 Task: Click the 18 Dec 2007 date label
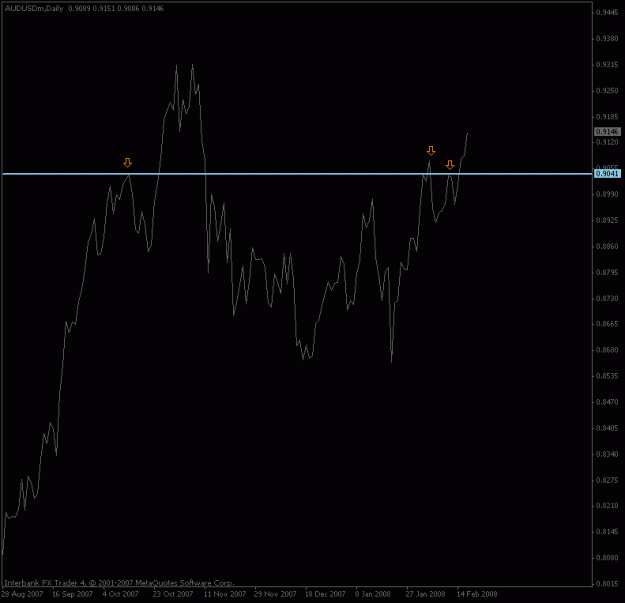(325, 594)
